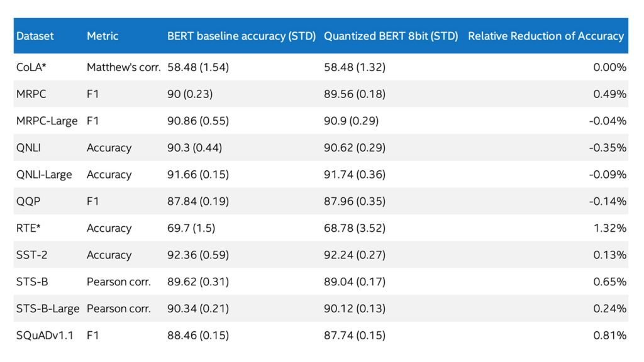The width and height of the screenshot is (644, 362).
Task: Select the 0.81% relative reduction value
Action: click(x=609, y=336)
